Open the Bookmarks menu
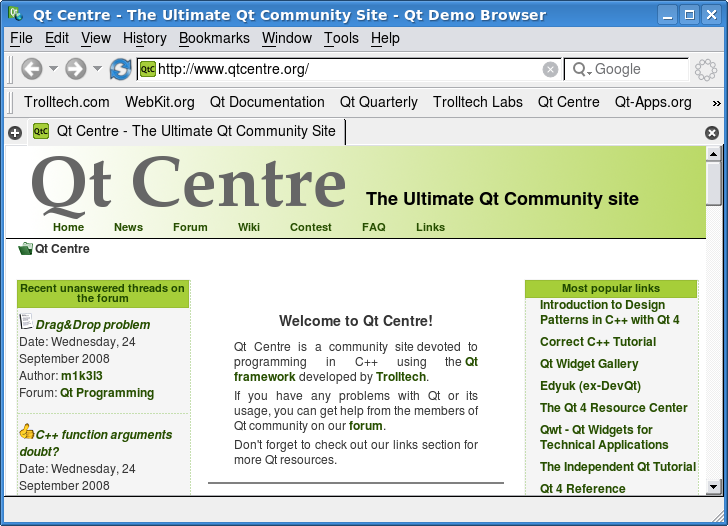The image size is (728, 526). [x=214, y=38]
